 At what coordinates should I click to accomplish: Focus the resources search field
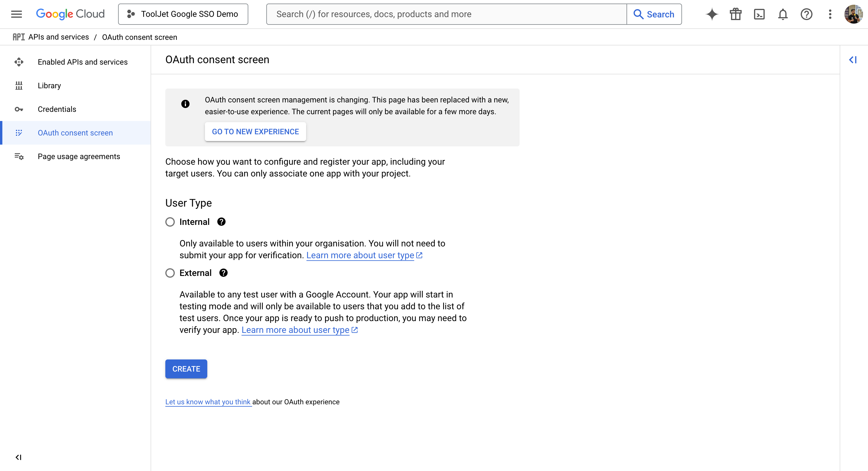click(x=446, y=14)
